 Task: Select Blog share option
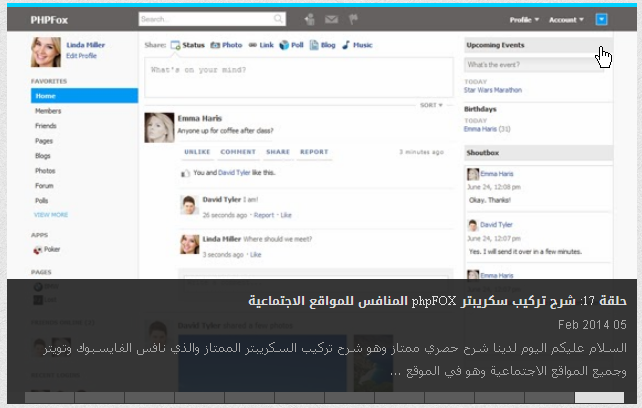pyautogui.click(x=322, y=45)
